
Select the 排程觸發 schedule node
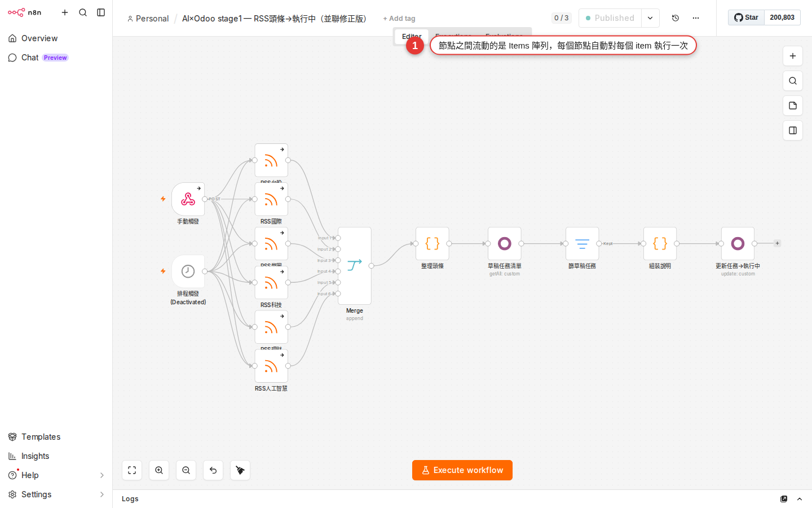pos(188,271)
